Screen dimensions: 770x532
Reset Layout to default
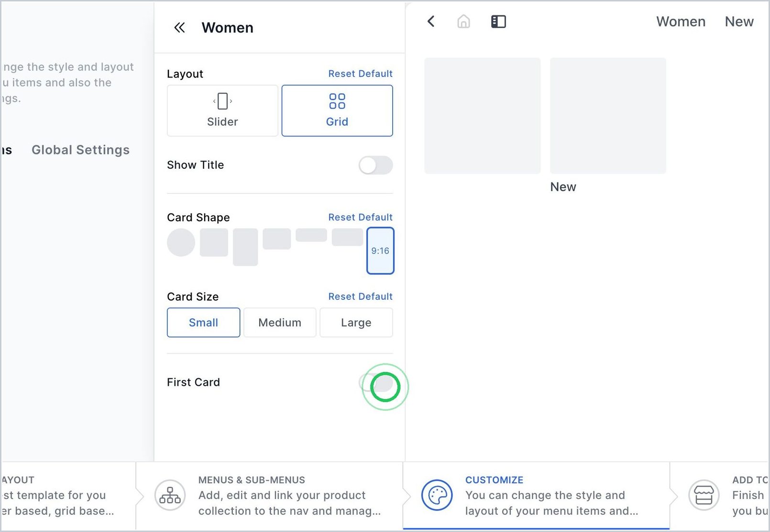pyautogui.click(x=360, y=74)
